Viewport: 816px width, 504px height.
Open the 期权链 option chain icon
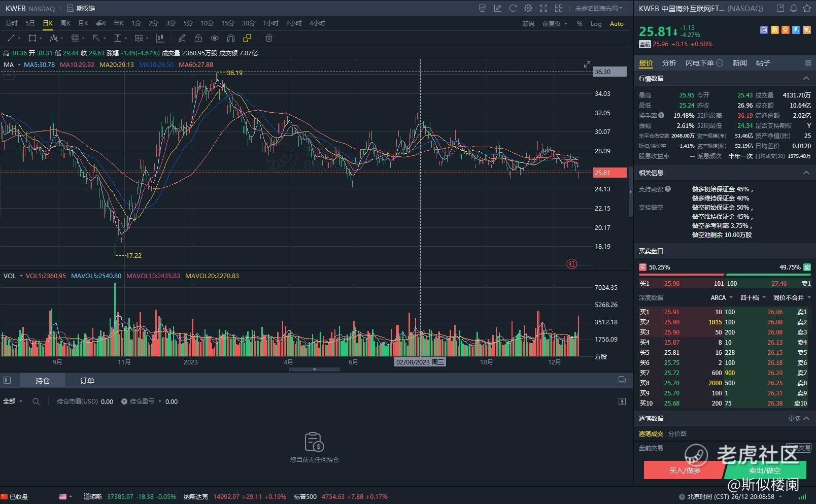(x=71, y=8)
